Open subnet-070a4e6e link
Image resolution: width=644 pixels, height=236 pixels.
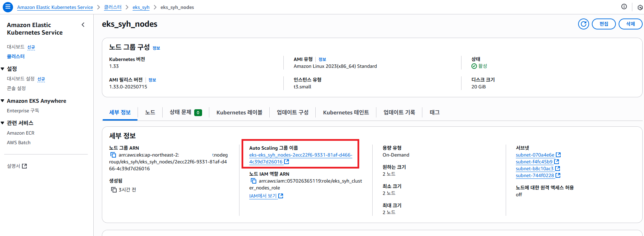coord(535,155)
